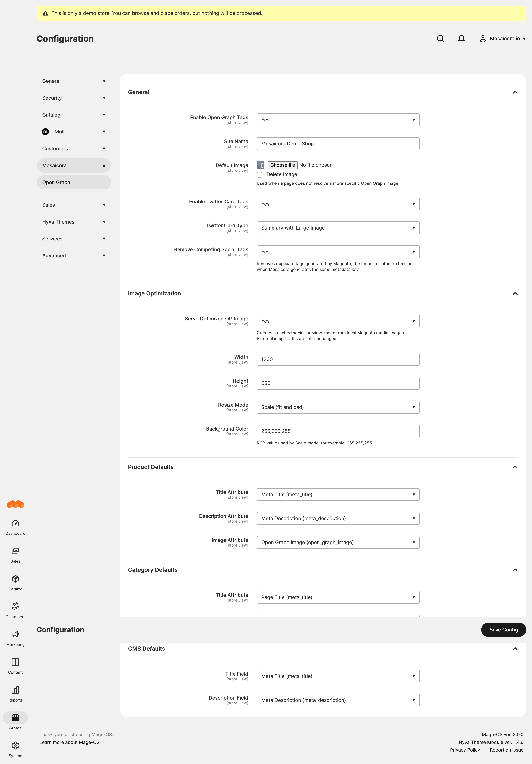Select the Open Graph submenu item

click(74, 182)
